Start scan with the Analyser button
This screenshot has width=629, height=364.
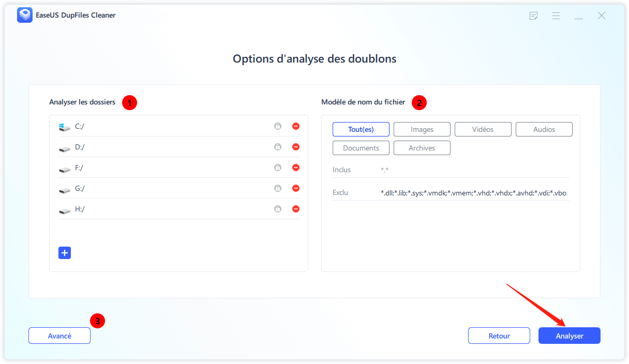[569, 336]
